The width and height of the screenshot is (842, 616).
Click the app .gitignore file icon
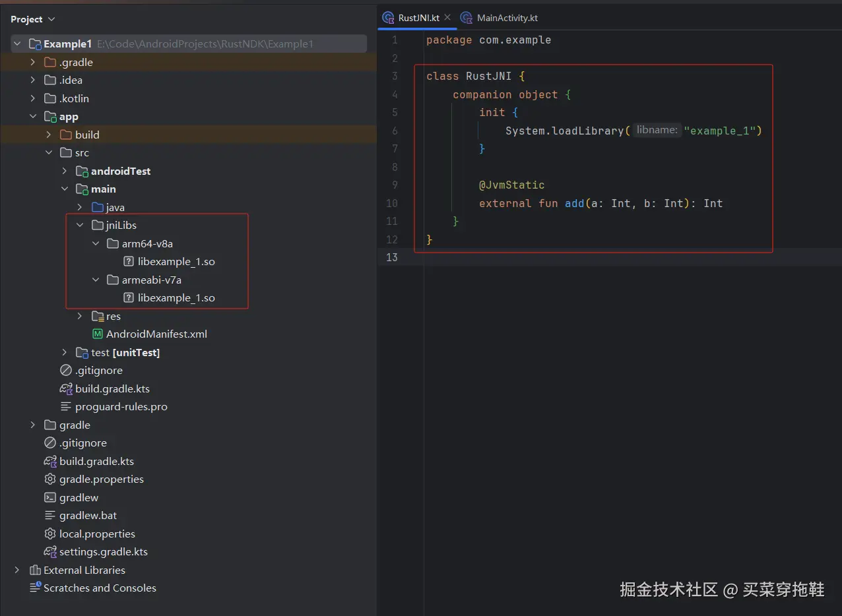coord(66,370)
